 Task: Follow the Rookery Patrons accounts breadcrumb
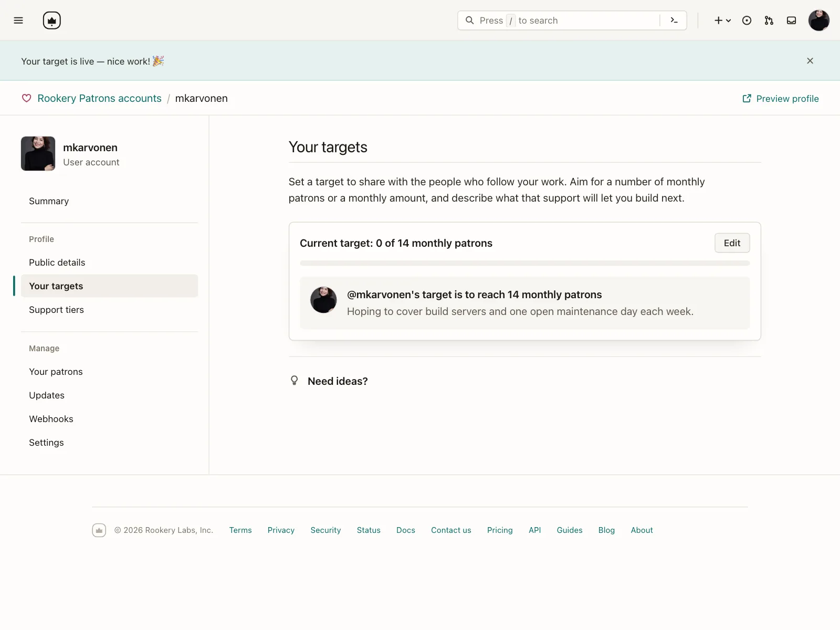[99, 98]
